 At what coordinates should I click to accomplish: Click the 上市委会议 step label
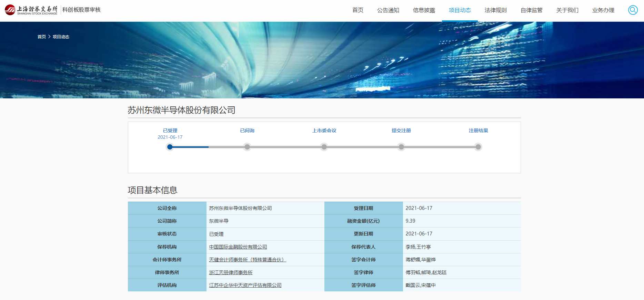tap(324, 130)
